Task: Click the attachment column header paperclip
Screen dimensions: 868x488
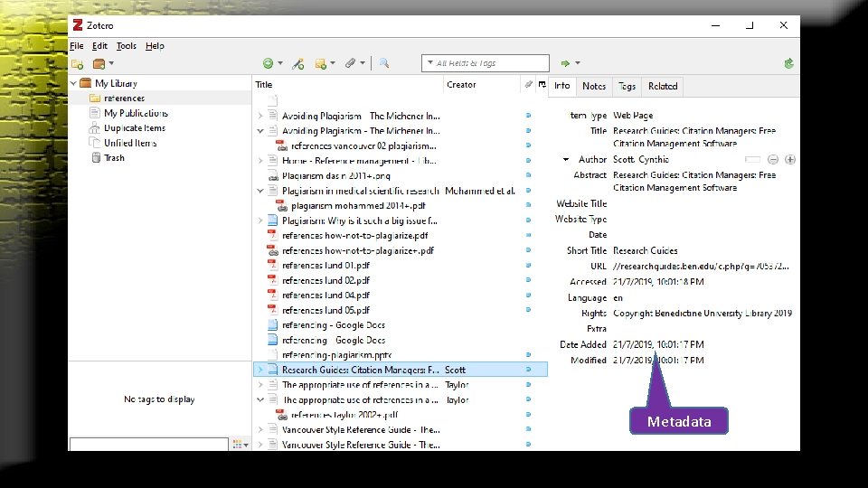Action: click(x=529, y=84)
